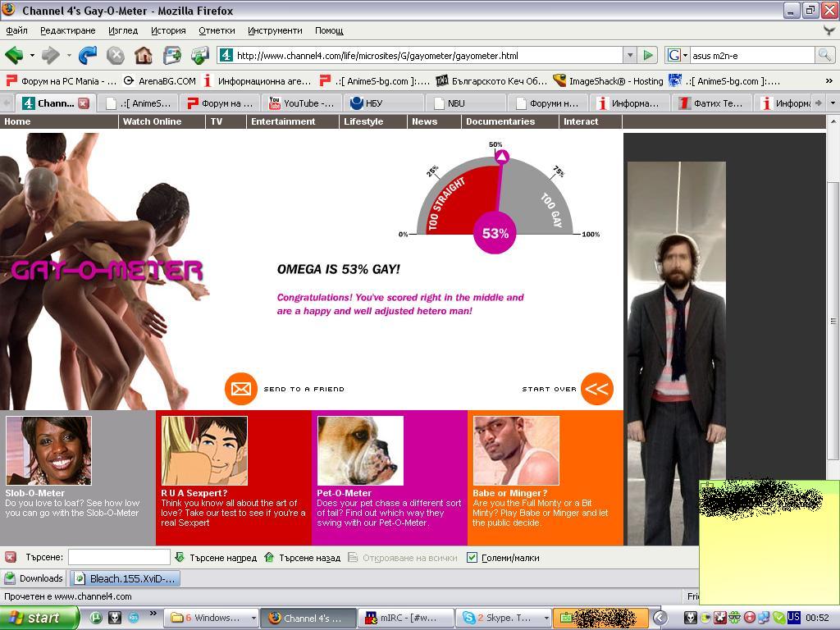The image size is (840, 630).
Task: Click the Documentaries navigation link
Action: coord(500,121)
